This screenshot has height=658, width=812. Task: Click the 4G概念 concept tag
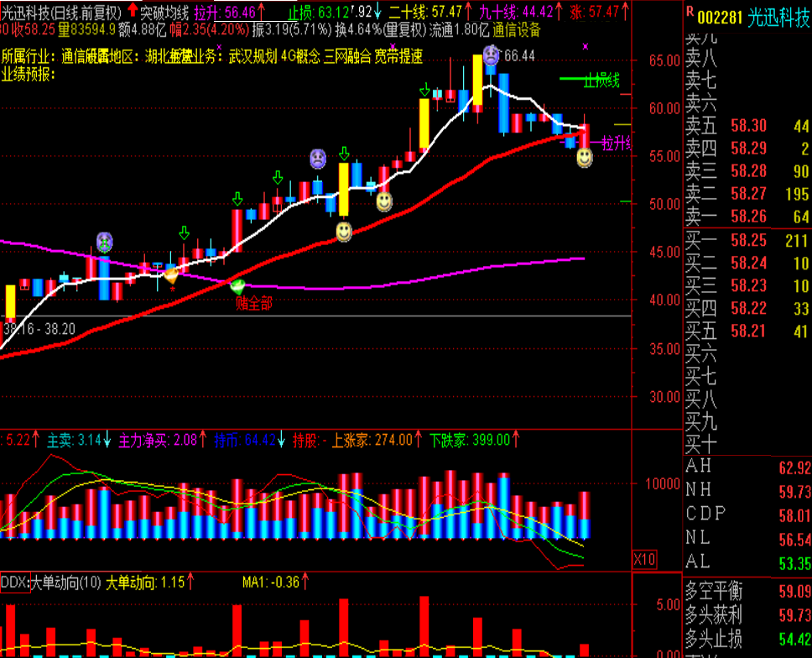(x=301, y=56)
